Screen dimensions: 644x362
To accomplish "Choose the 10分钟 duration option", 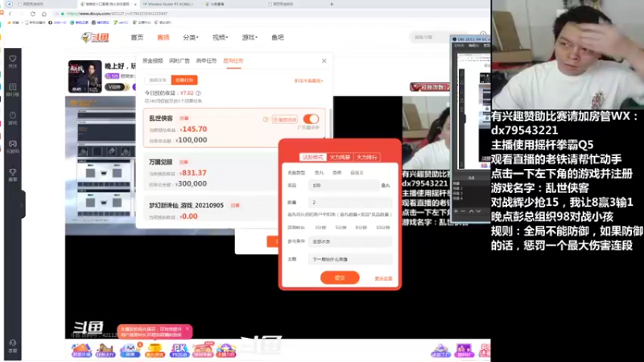I will coord(383,228).
